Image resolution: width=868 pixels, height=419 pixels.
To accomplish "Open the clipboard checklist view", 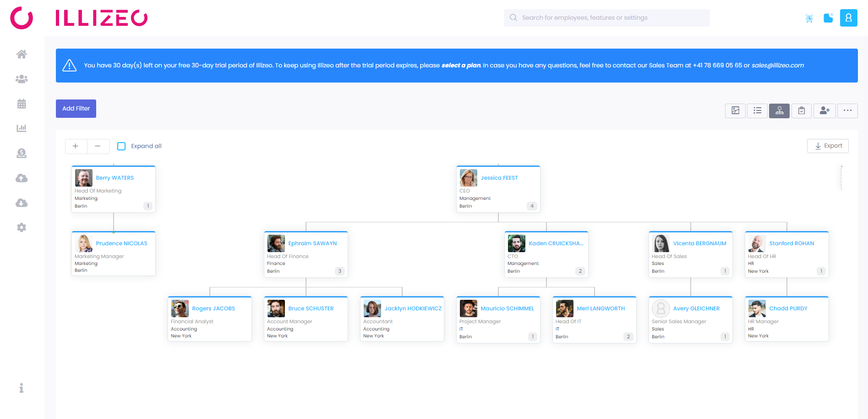I will pyautogui.click(x=802, y=110).
